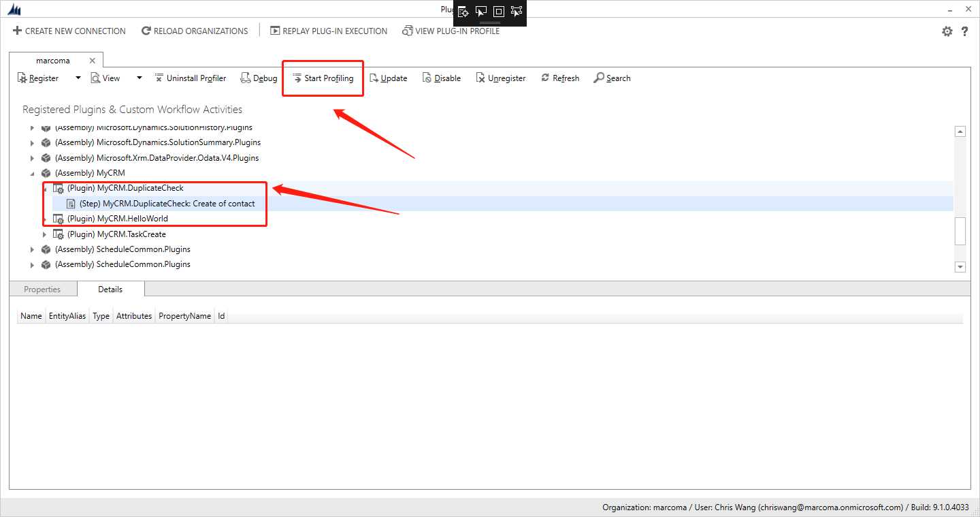The height and width of the screenshot is (517, 980).
Task: Open View Plug-in Profile
Action: tap(451, 31)
